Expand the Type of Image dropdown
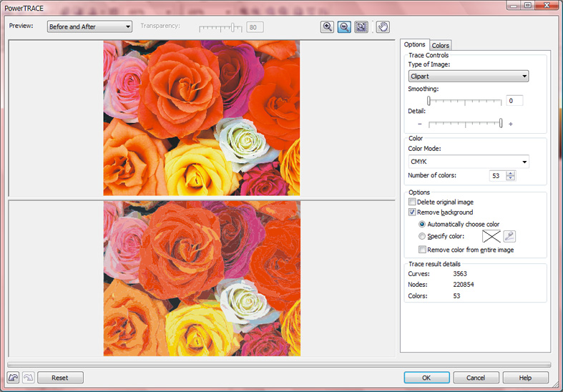This screenshot has height=392, width=563. point(468,76)
